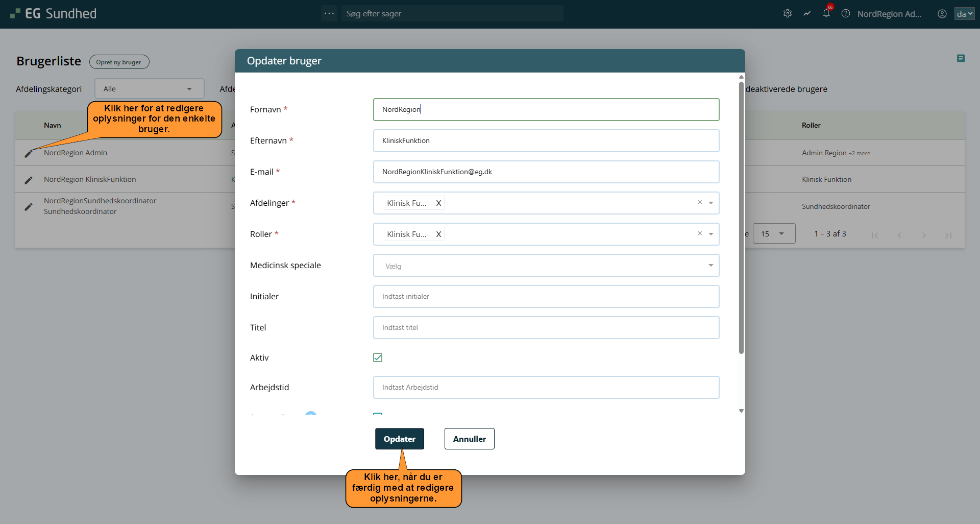Click the EG Sundhed logo
The image size is (980, 524).
[x=54, y=14]
